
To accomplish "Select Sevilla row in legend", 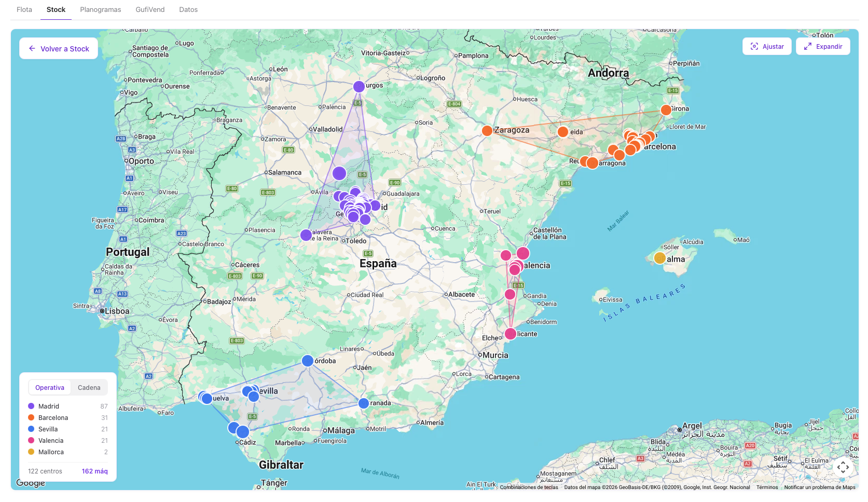I will (68, 429).
